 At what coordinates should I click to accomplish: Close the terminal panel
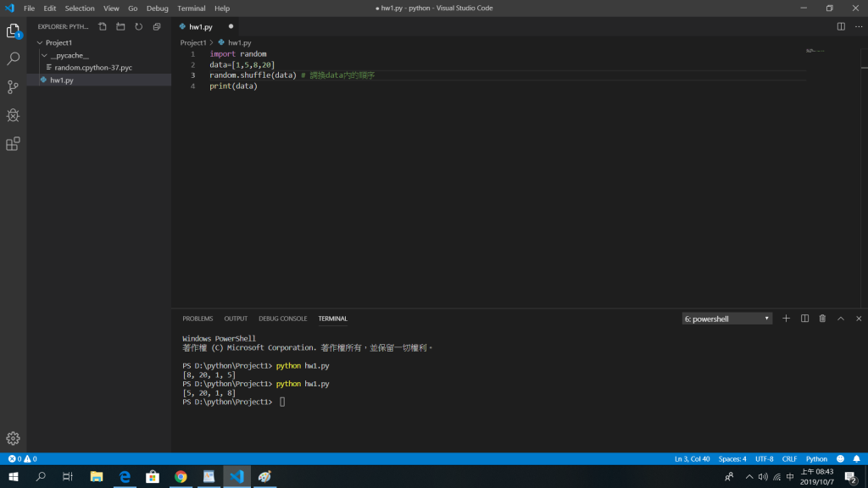click(859, 319)
